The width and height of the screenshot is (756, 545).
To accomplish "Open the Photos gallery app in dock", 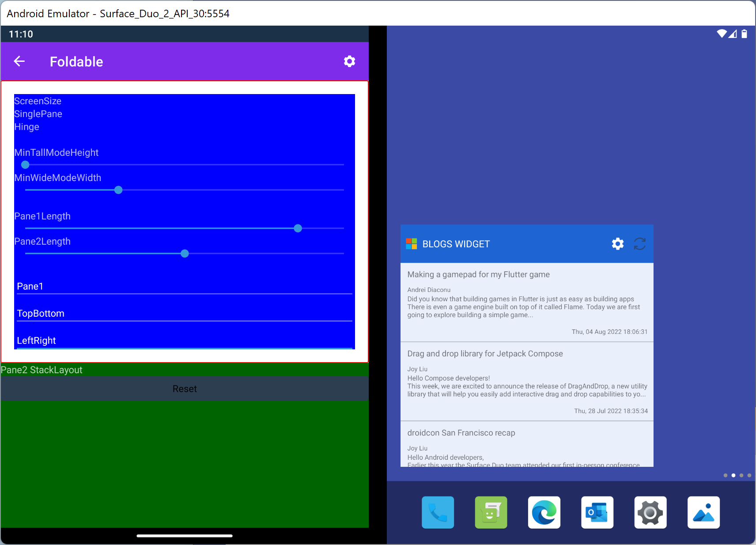I will [703, 512].
